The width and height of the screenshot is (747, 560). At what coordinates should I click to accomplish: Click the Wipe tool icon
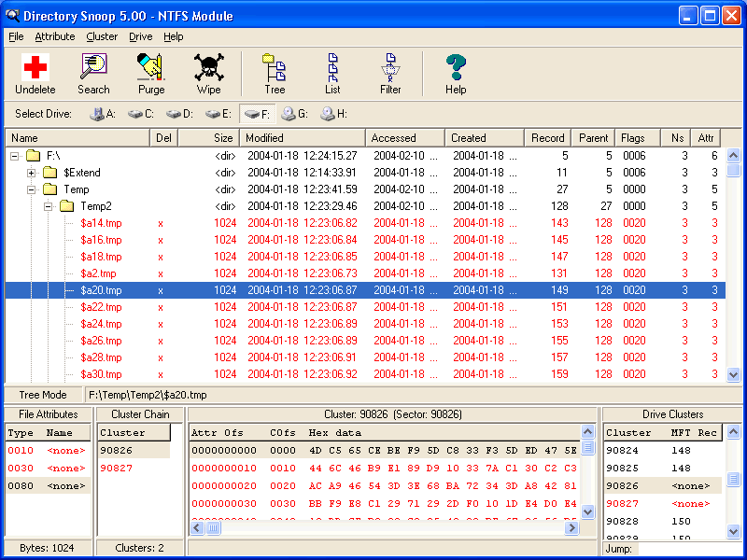click(208, 68)
